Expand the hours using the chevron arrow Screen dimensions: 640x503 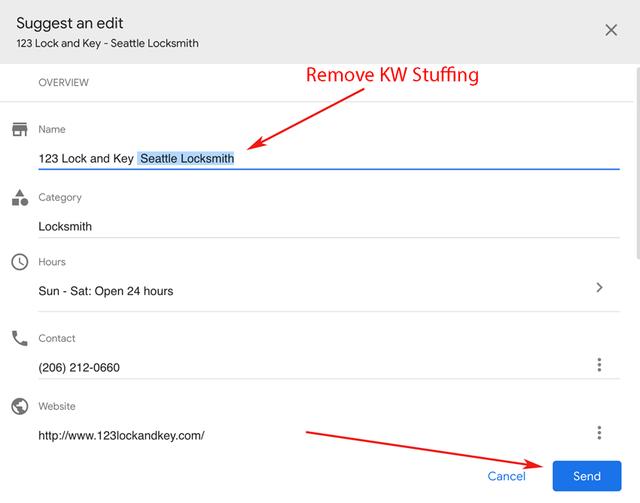[x=599, y=288]
